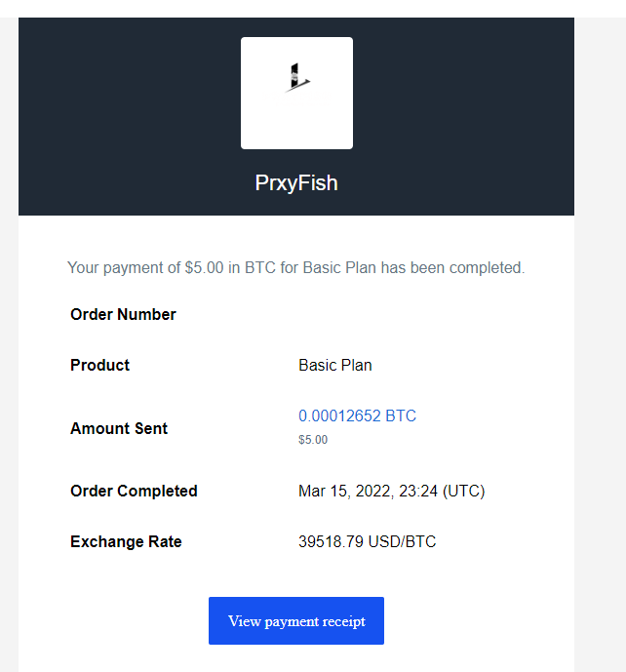This screenshot has width=626, height=672.
Task: Click the Product label
Action: coord(99,365)
